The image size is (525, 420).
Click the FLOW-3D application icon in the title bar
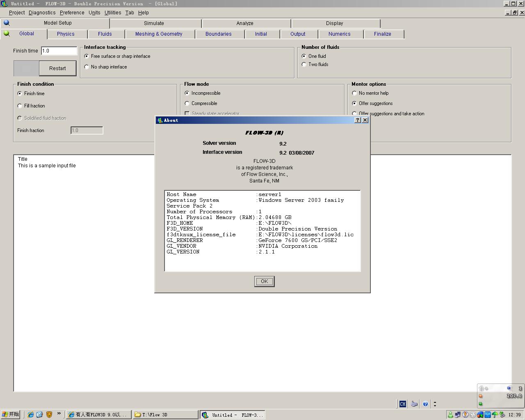[x=4, y=3]
